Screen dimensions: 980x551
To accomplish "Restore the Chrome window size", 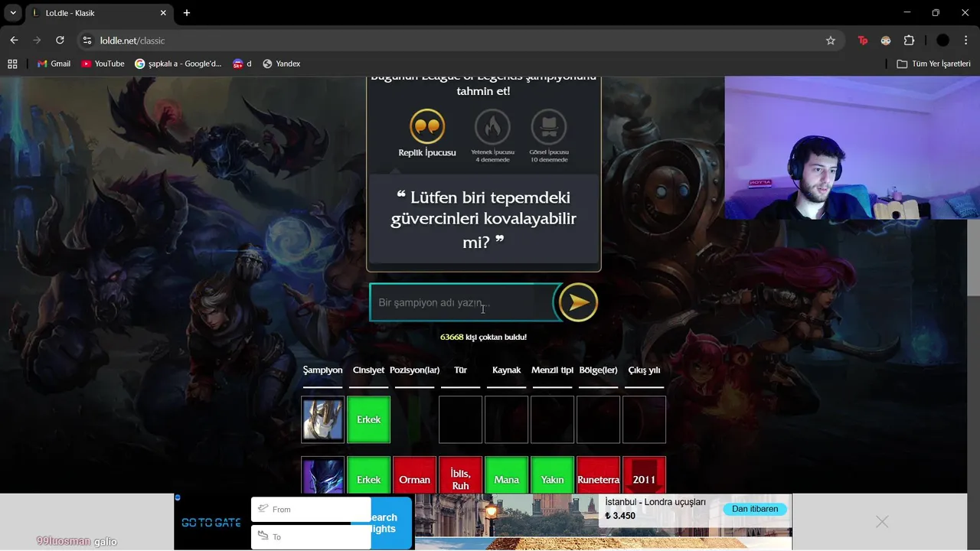I will click(x=936, y=13).
